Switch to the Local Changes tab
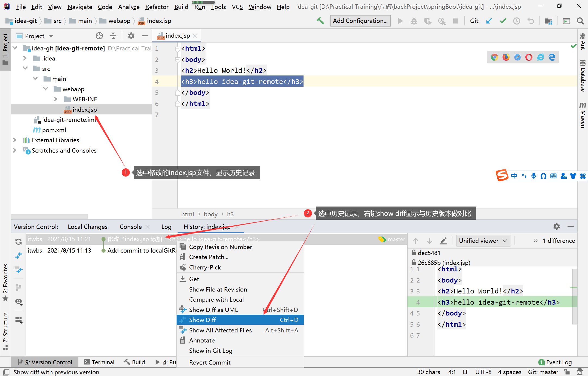588x376 pixels. click(88, 227)
